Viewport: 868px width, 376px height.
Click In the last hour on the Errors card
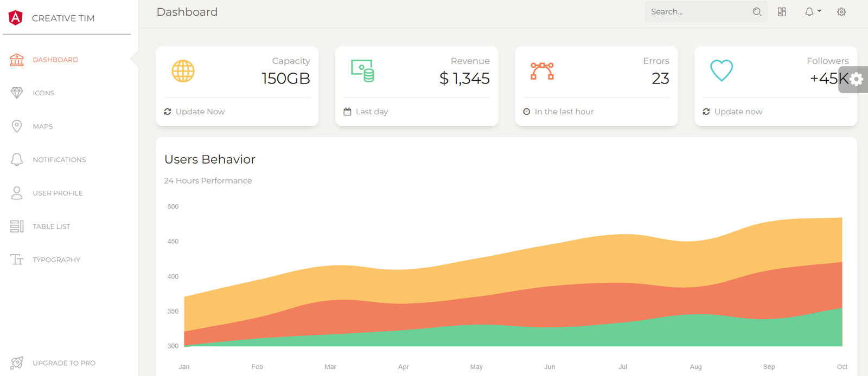(x=564, y=112)
